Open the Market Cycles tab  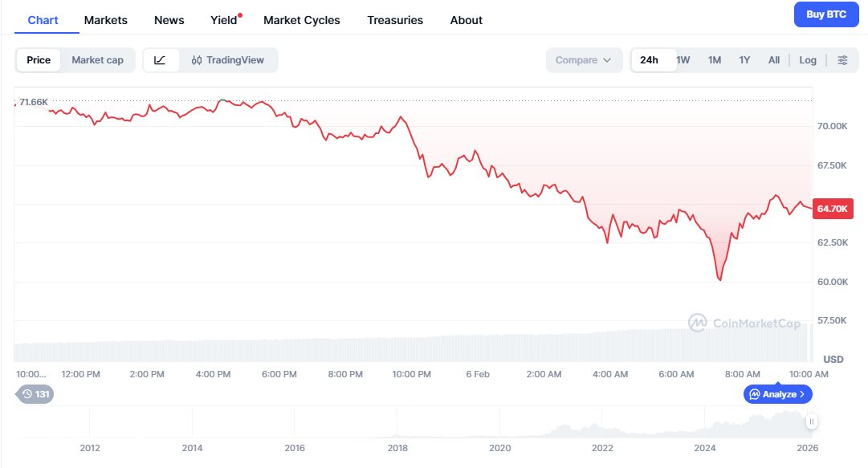(x=301, y=20)
